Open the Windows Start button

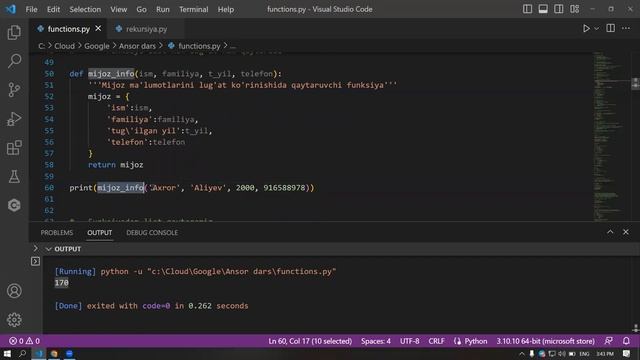(7, 353)
